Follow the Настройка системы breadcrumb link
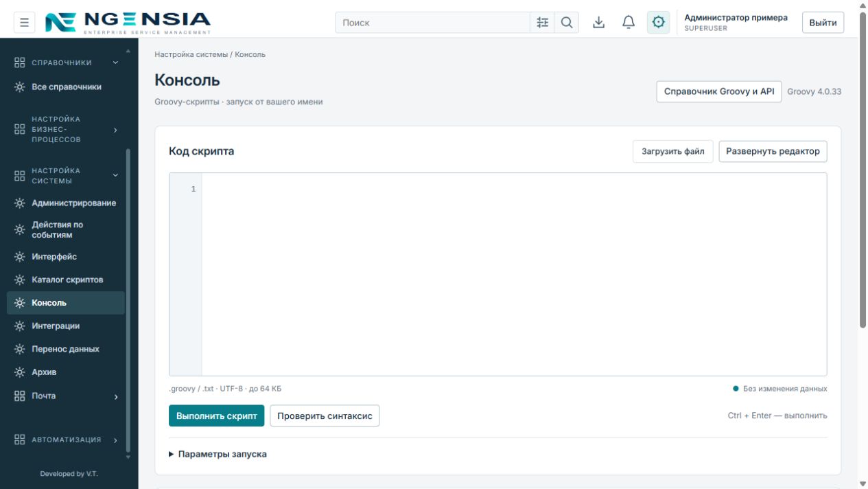 click(x=191, y=54)
